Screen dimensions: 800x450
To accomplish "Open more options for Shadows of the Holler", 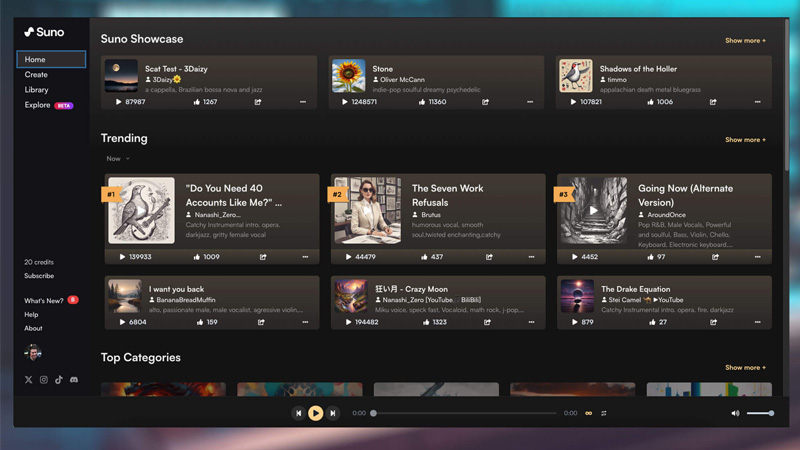I will [x=758, y=102].
